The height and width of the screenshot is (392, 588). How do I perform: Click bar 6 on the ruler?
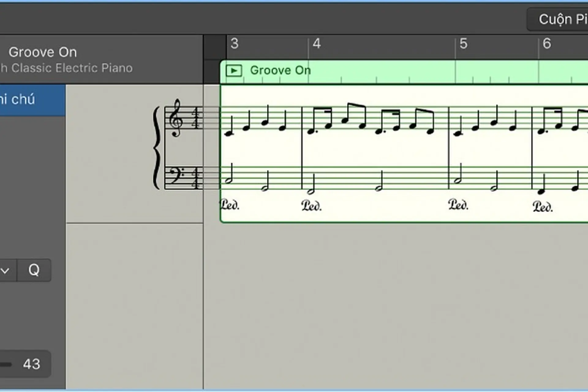pyautogui.click(x=547, y=43)
